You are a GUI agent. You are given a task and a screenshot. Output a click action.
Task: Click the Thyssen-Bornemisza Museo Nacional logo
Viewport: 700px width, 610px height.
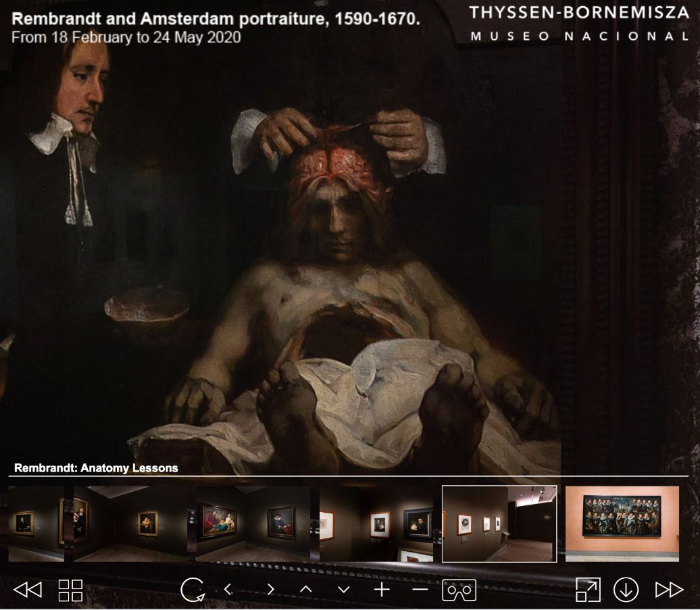click(x=580, y=24)
